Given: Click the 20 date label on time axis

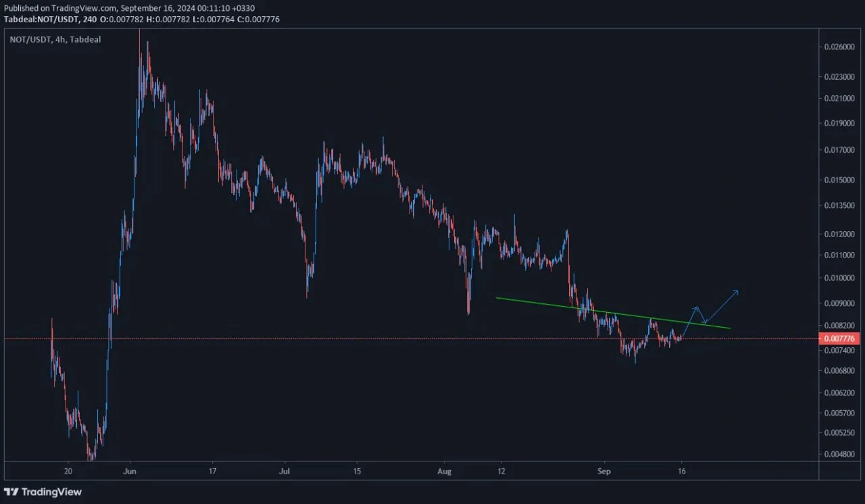Looking at the screenshot, I should point(68,472).
